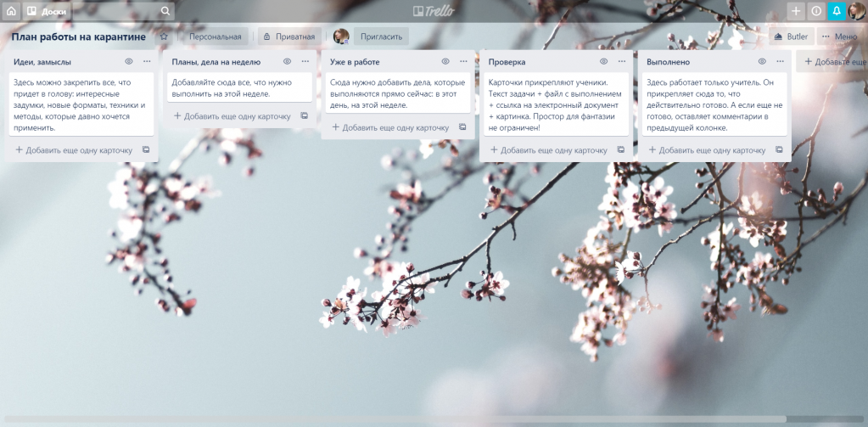
Task: Click the board title План работы на карантине
Action: [79, 37]
